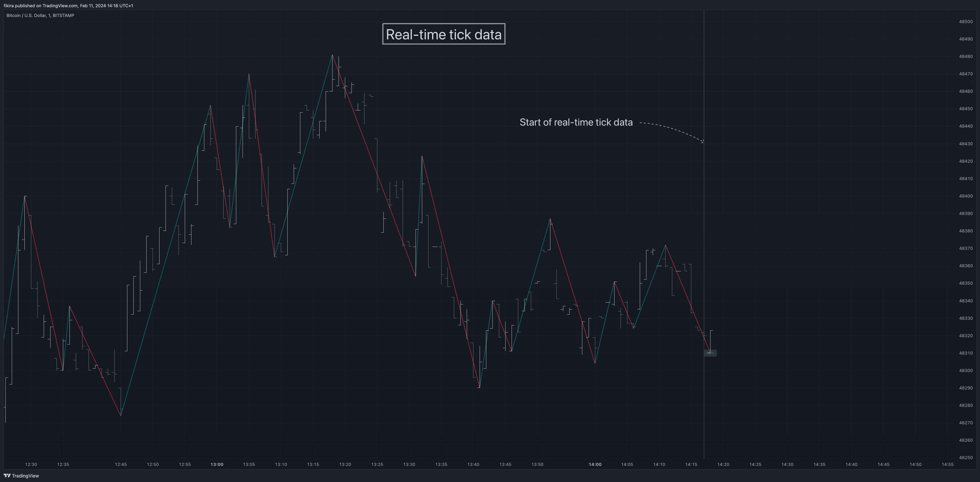
Task: Click the 14:15 time axis label
Action: [691, 465]
